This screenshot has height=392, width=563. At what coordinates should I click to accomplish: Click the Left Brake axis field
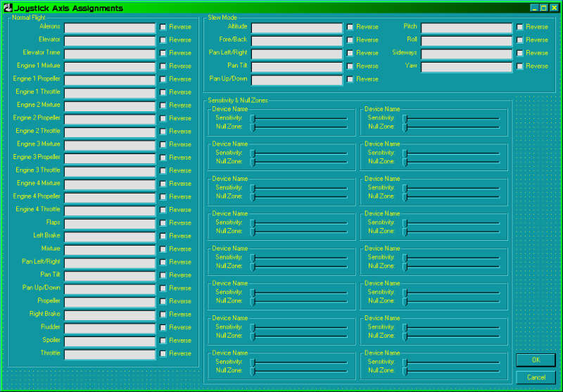coord(110,237)
